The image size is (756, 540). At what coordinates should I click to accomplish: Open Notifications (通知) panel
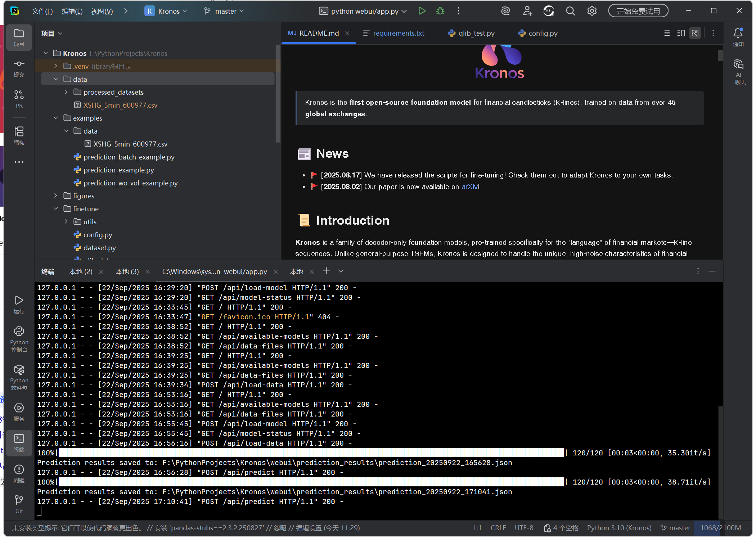point(738,37)
